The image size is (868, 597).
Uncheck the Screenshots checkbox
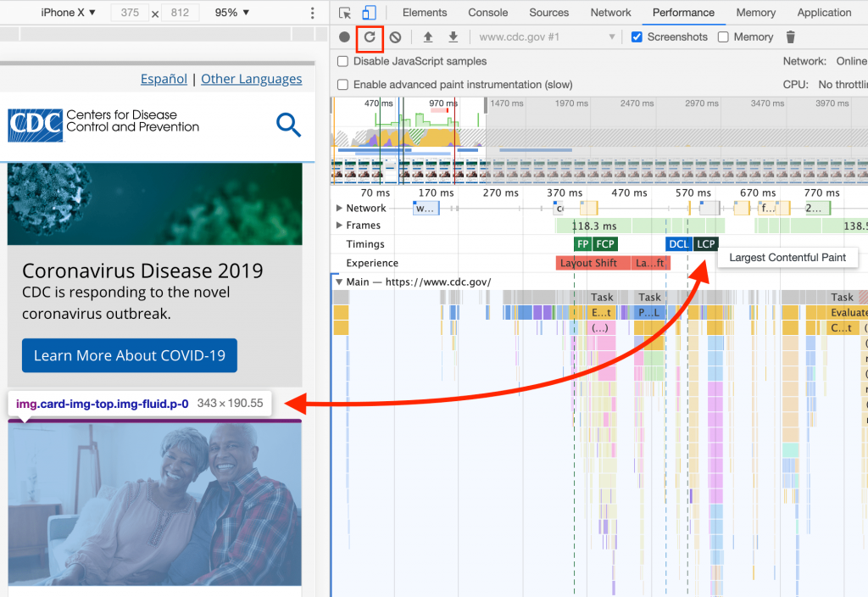[x=637, y=37]
